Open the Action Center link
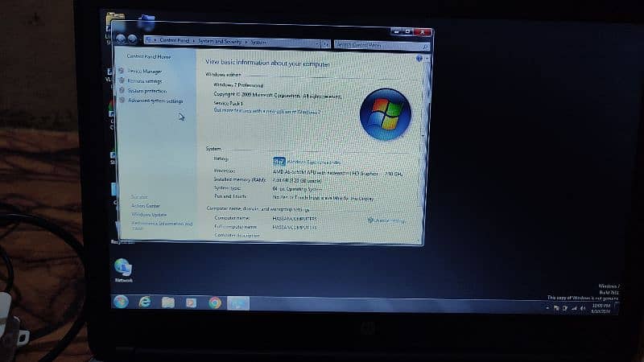Screen dimensions: 644x362 [x=146, y=206]
